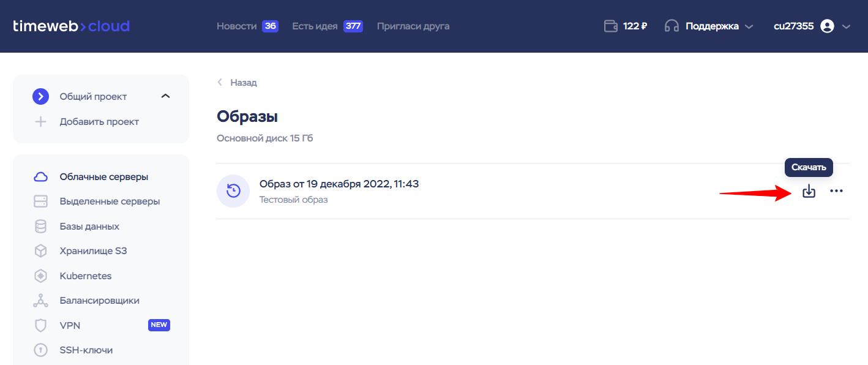Open the three-dots menu for the image
This screenshot has width=868, height=365.
point(836,191)
